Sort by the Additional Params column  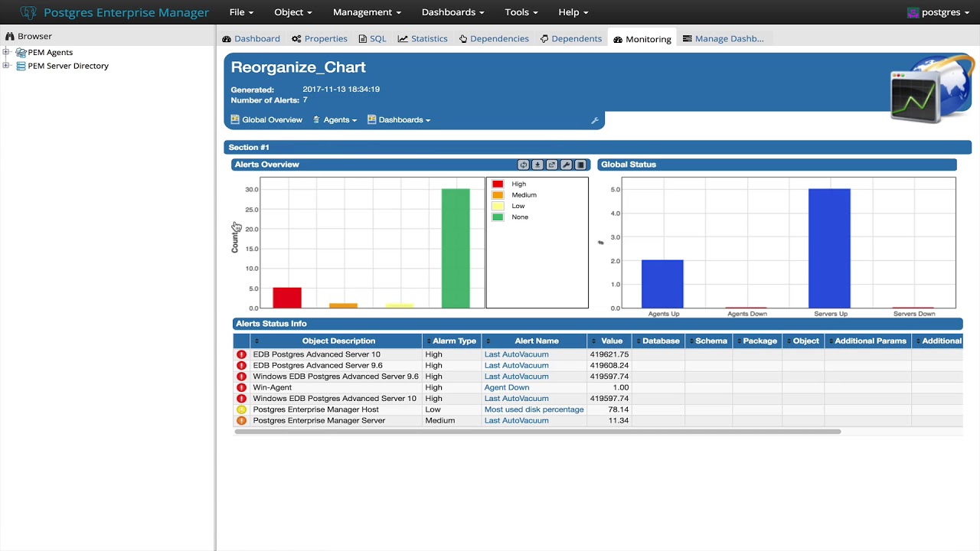[x=867, y=341]
